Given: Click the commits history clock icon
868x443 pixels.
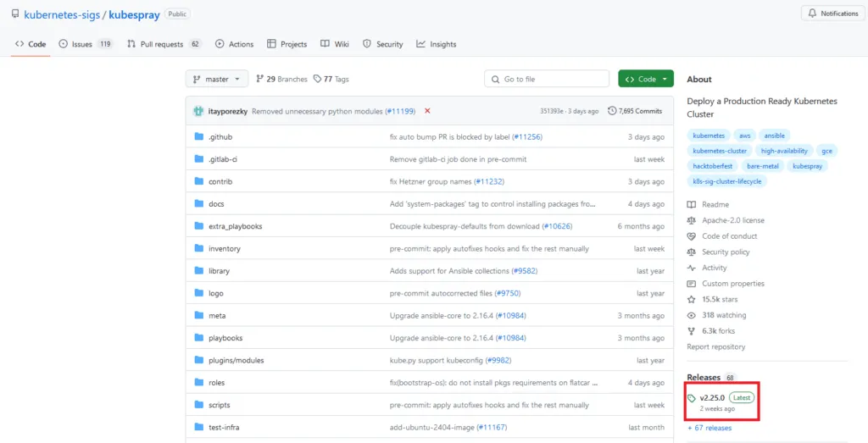Looking at the screenshot, I should 612,111.
